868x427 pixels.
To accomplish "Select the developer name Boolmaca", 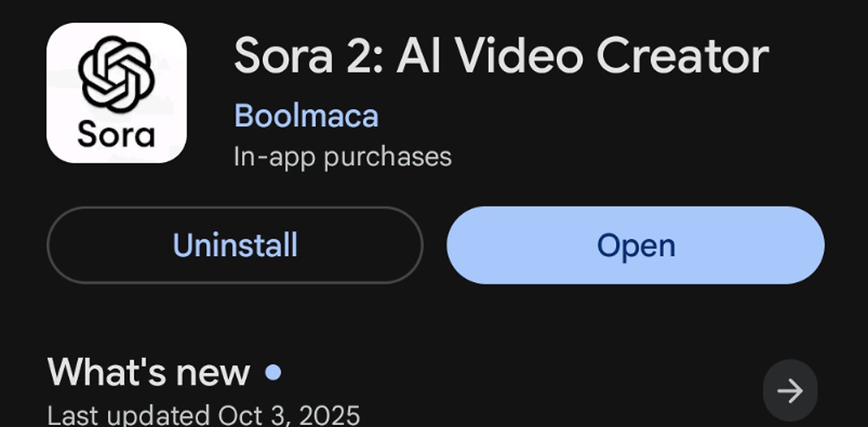I will [x=306, y=116].
